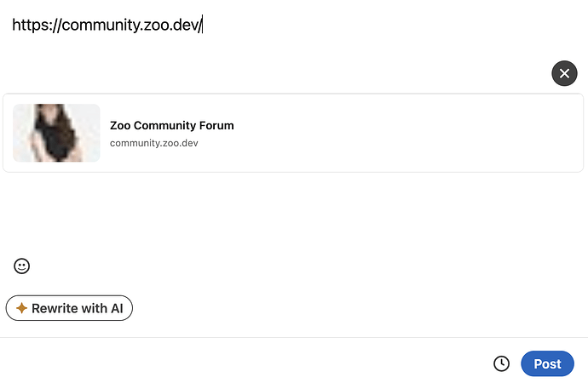The height and width of the screenshot is (383, 588).
Task: Click the Rewrite with AI button
Action: [69, 308]
